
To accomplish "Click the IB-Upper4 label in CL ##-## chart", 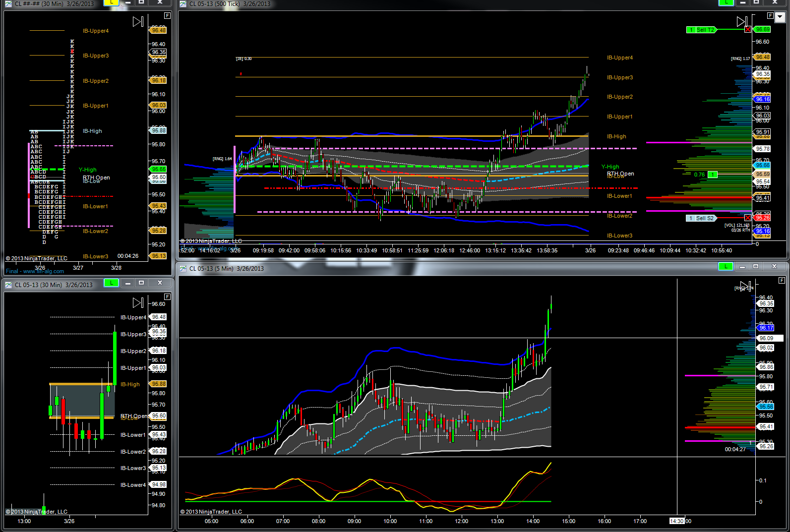I will (96, 31).
